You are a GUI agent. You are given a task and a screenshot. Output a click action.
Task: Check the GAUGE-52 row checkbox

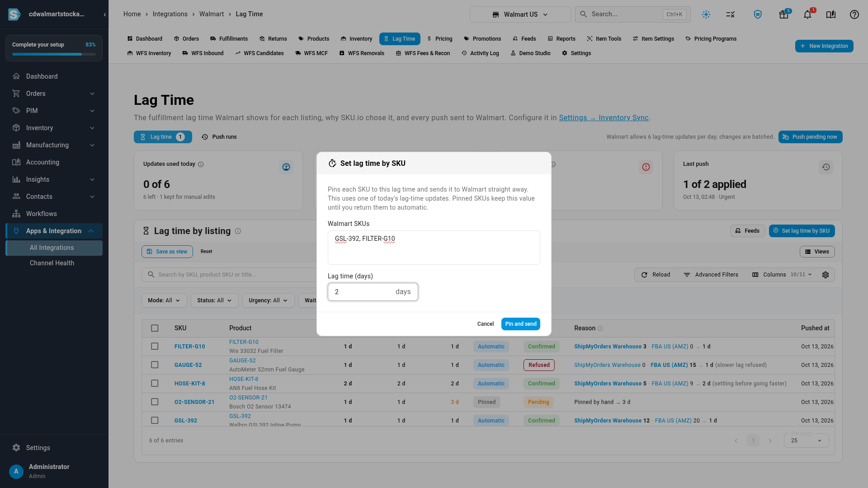tap(155, 365)
